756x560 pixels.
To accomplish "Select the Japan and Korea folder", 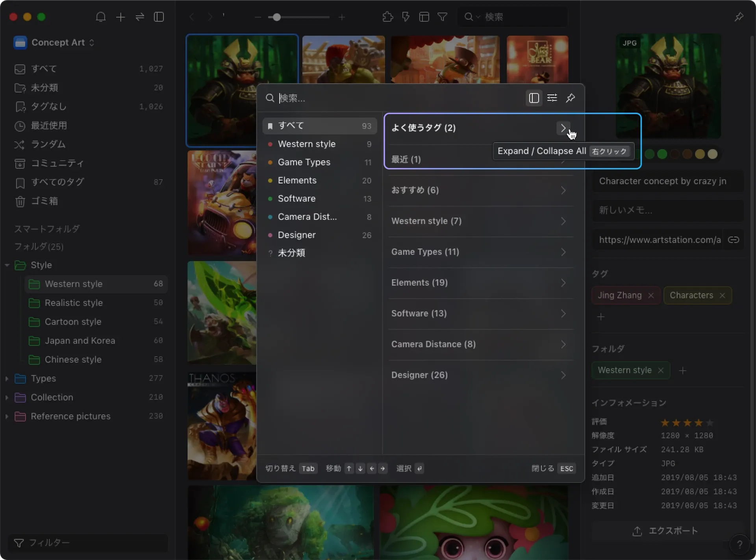I will coord(96,340).
